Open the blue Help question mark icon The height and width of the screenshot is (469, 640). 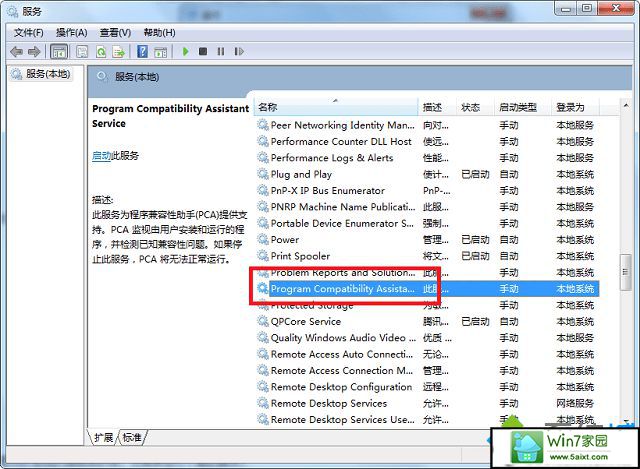coord(142,51)
